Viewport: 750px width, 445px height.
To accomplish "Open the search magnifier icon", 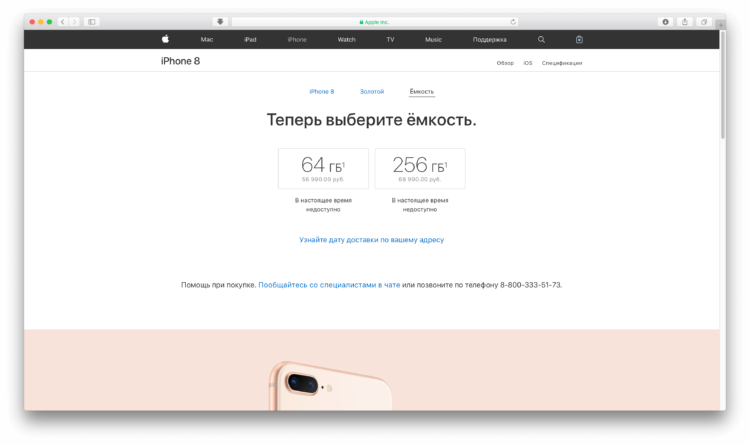I will coord(541,40).
